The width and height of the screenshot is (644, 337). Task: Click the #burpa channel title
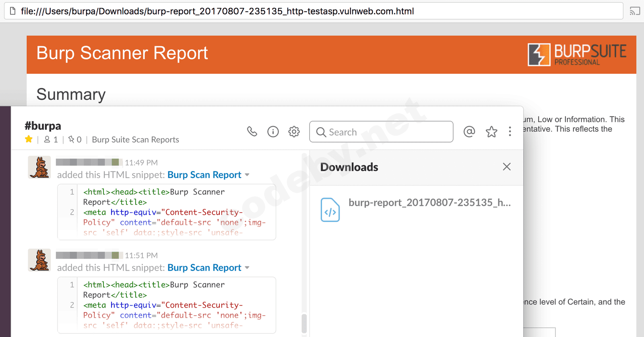(x=43, y=126)
